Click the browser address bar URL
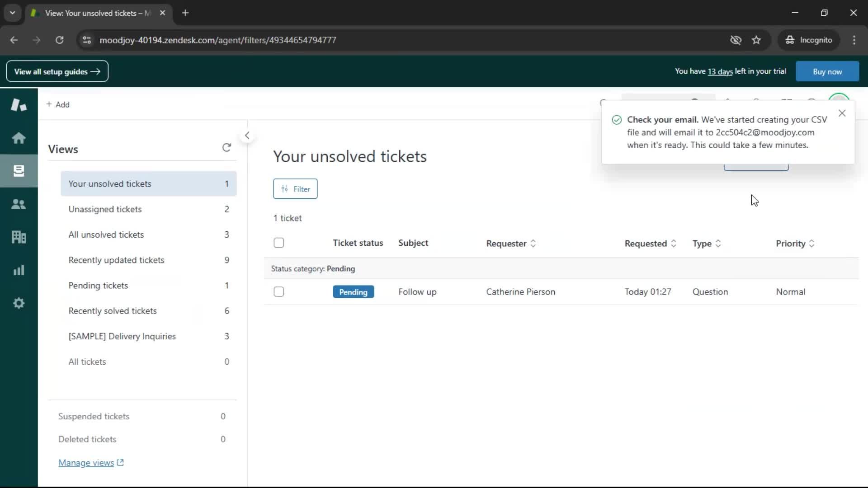The width and height of the screenshot is (868, 488). click(218, 40)
